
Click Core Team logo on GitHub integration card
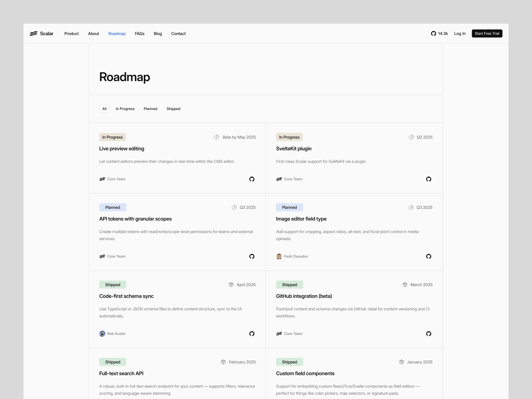[279, 333]
